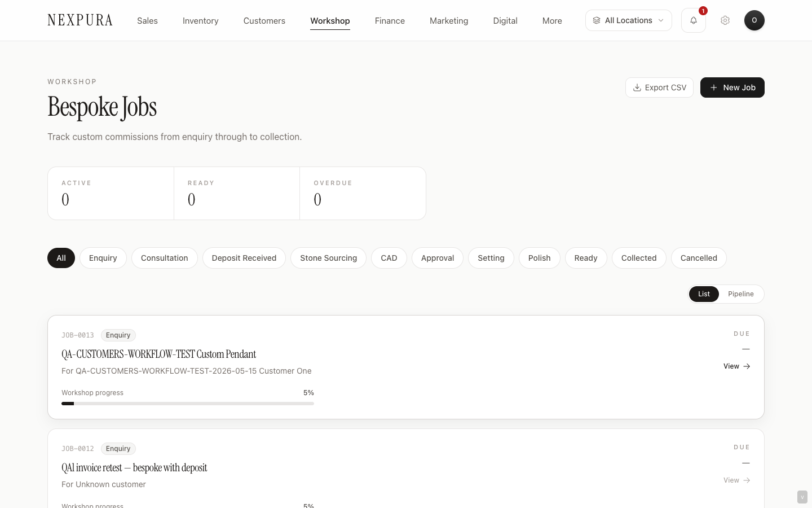
Task: Filter jobs by Setting stage
Action: click(491, 258)
